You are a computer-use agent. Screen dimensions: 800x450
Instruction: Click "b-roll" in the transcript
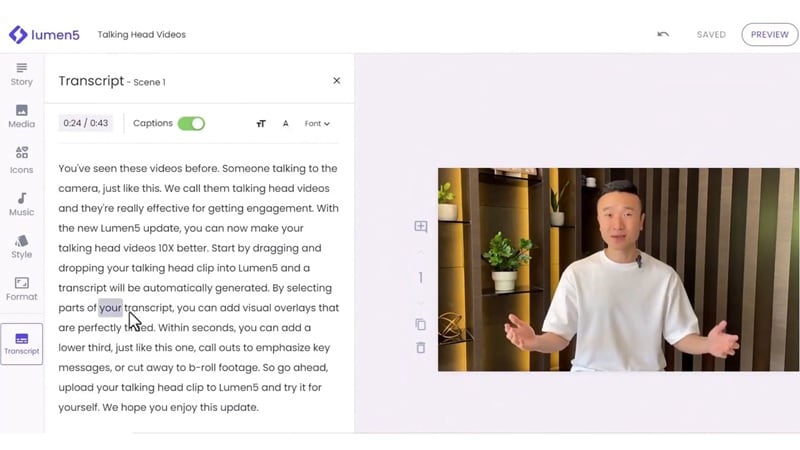pos(202,367)
